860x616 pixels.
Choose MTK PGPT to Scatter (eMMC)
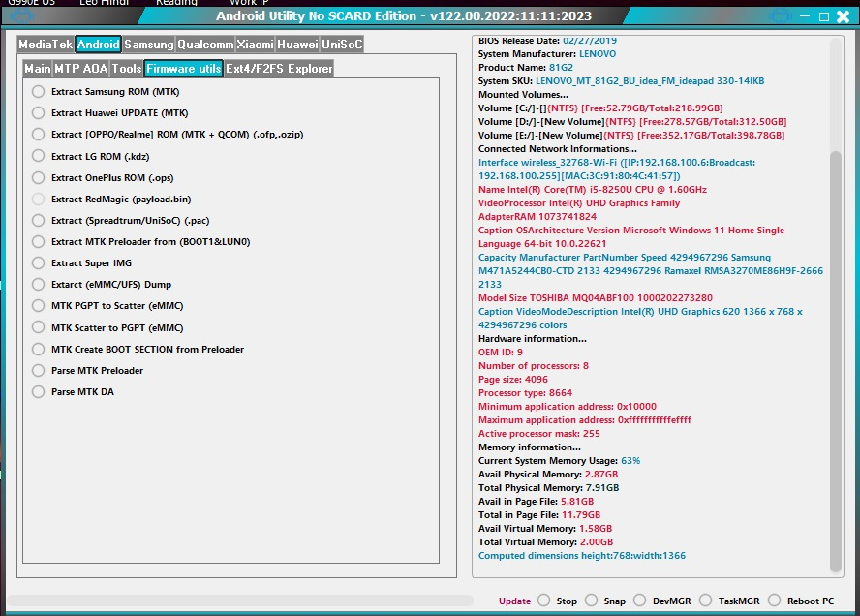pos(39,306)
